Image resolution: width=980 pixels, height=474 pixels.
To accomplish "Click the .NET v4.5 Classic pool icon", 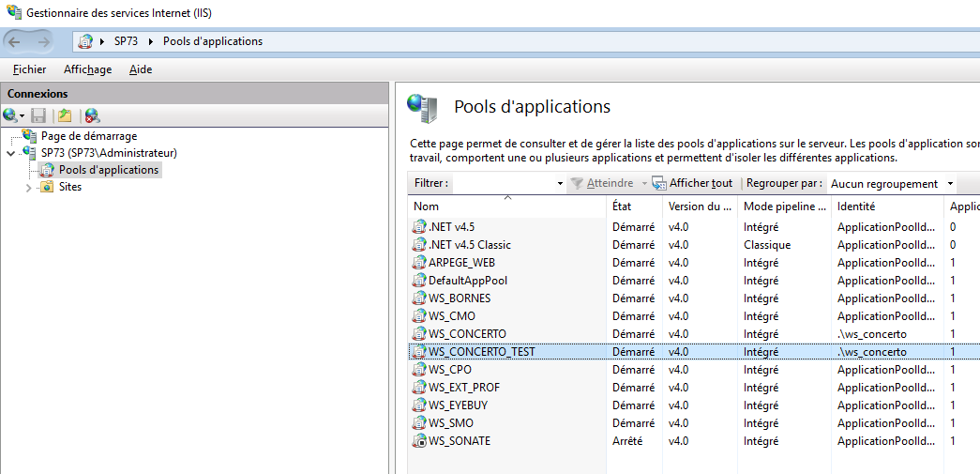I will pyautogui.click(x=419, y=244).
